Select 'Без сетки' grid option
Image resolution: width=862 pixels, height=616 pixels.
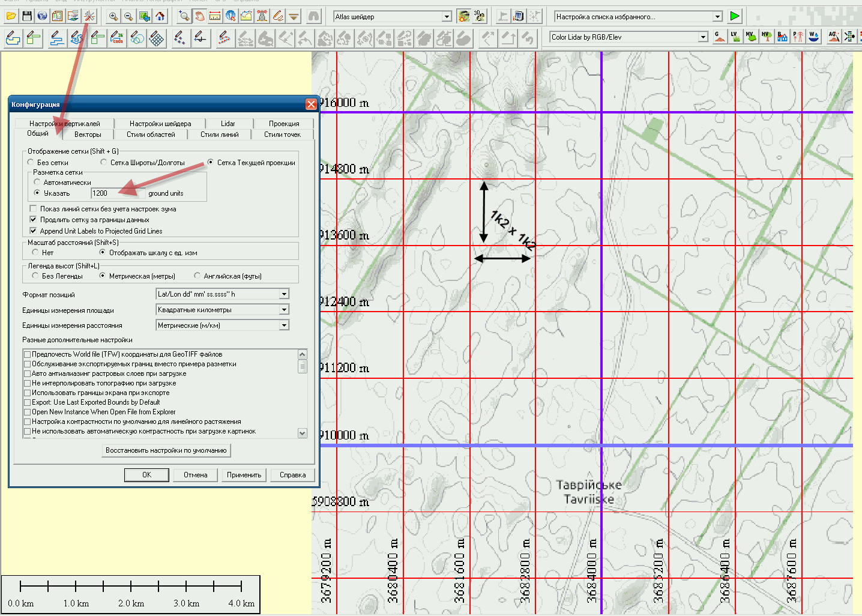coord(31,163)
